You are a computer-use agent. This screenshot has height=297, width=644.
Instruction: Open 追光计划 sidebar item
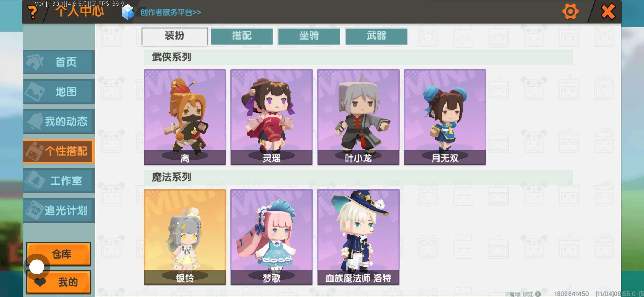coord(59,210)
